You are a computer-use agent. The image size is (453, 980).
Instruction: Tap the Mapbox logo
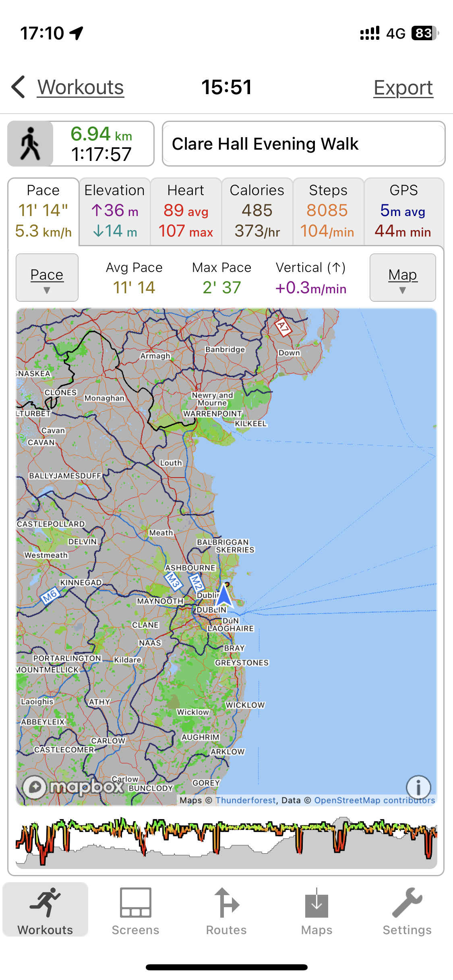point(73,787)
